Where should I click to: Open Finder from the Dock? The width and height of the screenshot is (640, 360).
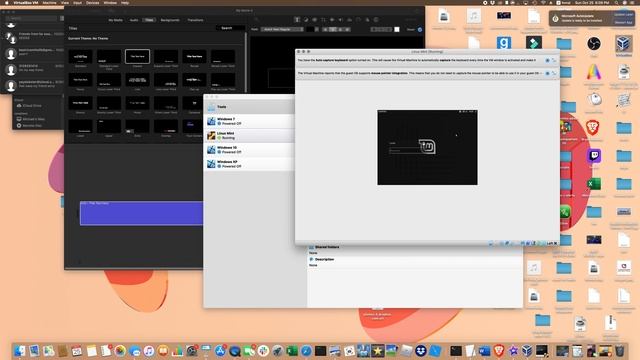coord(20,351)
